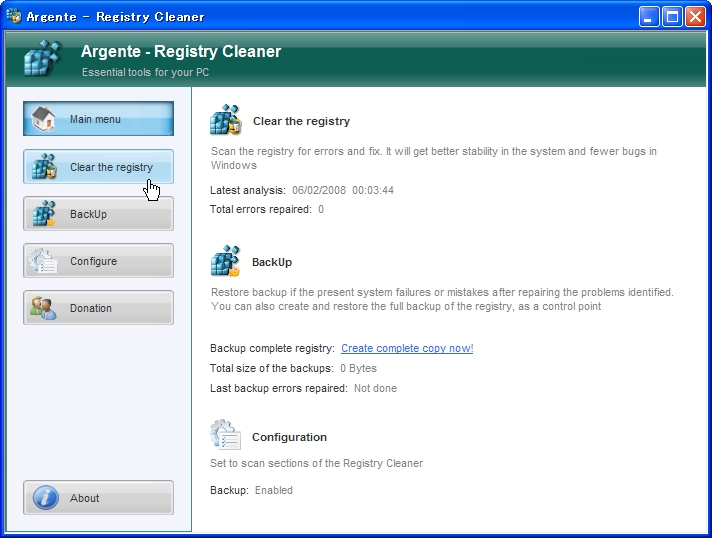Click the 0 Bytes backup size value
The height and width of the screenshot is (538, 712).
point(358,368)
